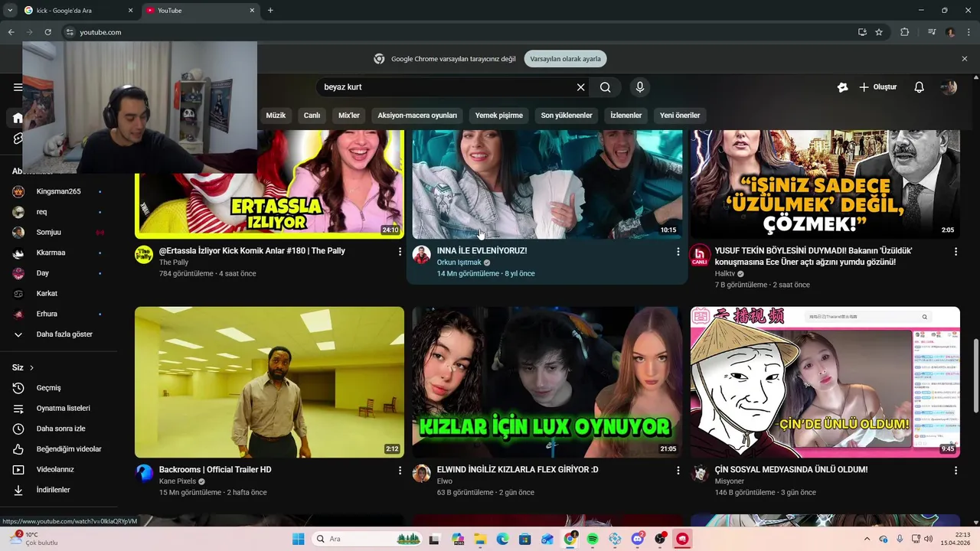Viewport: 980px width, 551px height.
Task: Open Elwo channel avatar
Action: click(422, 474)
